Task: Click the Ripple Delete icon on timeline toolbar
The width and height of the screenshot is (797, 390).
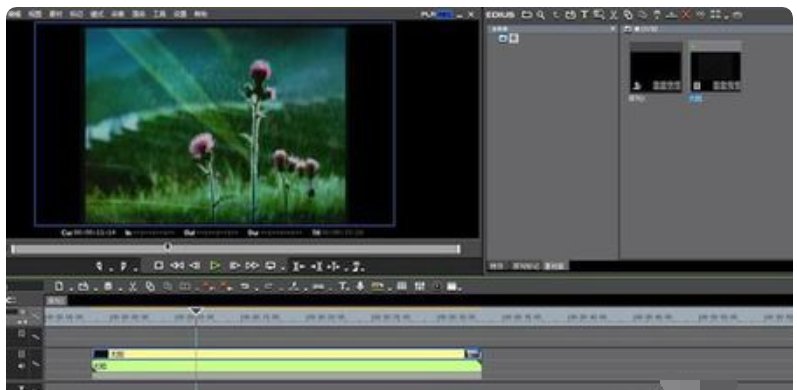Action: coord(208,287)
